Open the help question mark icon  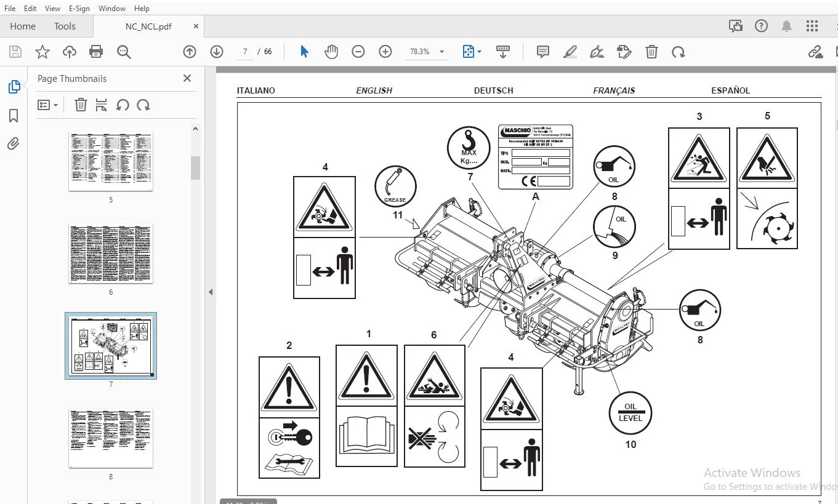tap(761, 26)
